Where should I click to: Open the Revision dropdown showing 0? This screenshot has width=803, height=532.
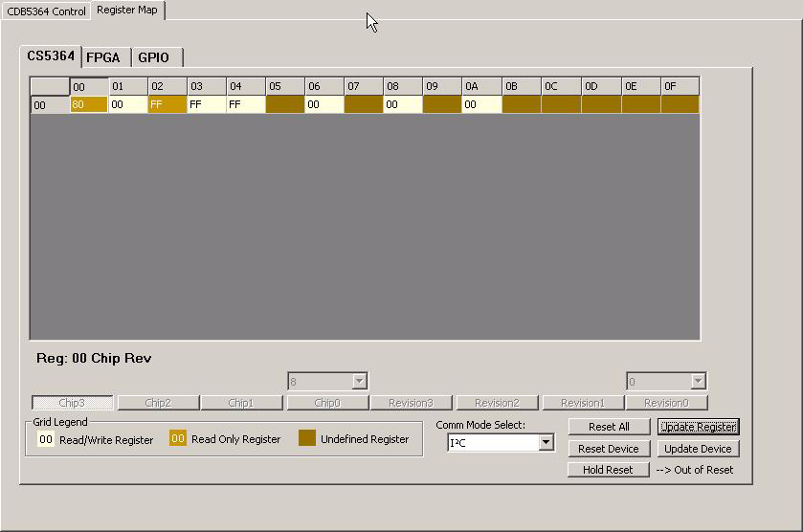coord(666,382)
